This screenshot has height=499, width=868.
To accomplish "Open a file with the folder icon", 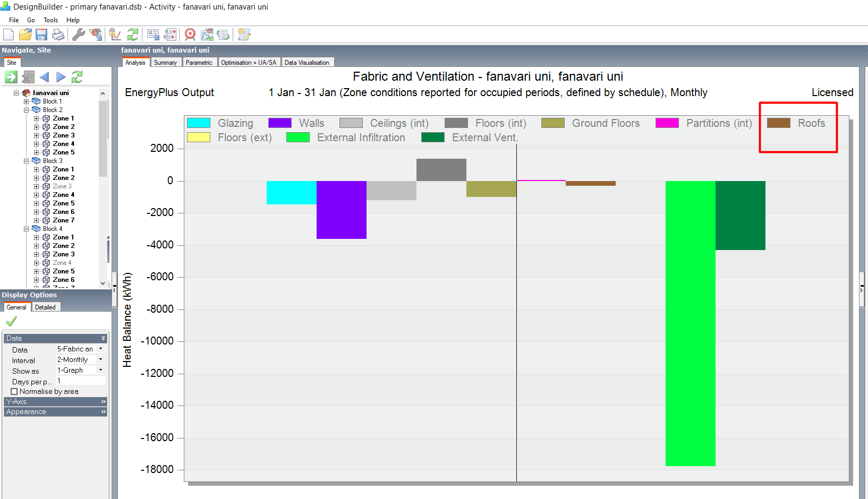I will point(25,35).
